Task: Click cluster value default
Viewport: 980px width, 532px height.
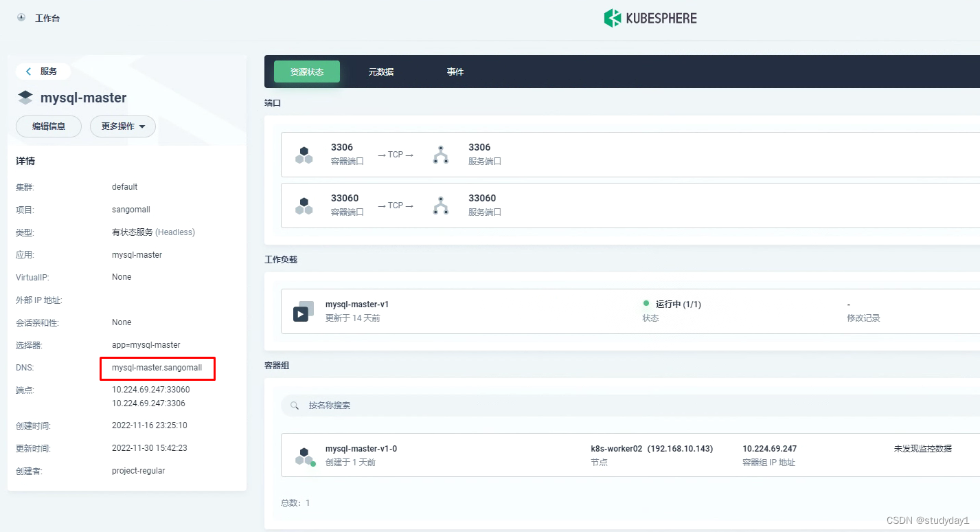Action: (x=125, y=187)
